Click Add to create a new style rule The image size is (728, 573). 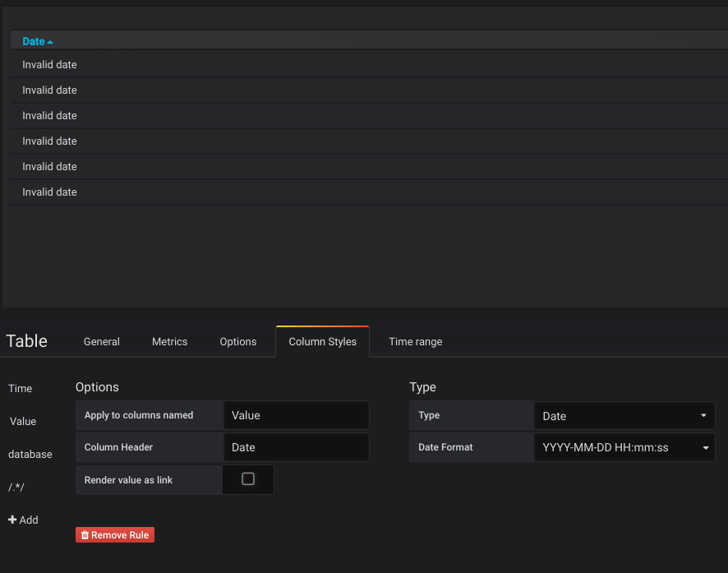(x=24, y=520)
